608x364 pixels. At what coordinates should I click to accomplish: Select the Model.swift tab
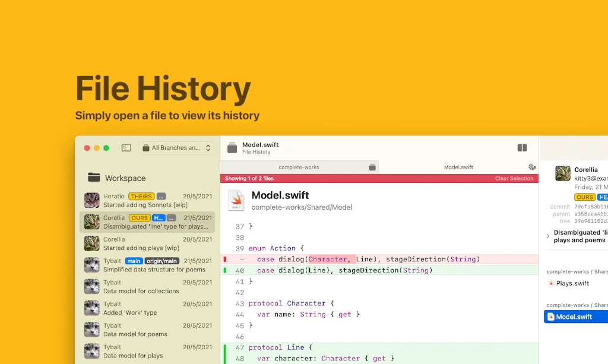pos(459,167)
